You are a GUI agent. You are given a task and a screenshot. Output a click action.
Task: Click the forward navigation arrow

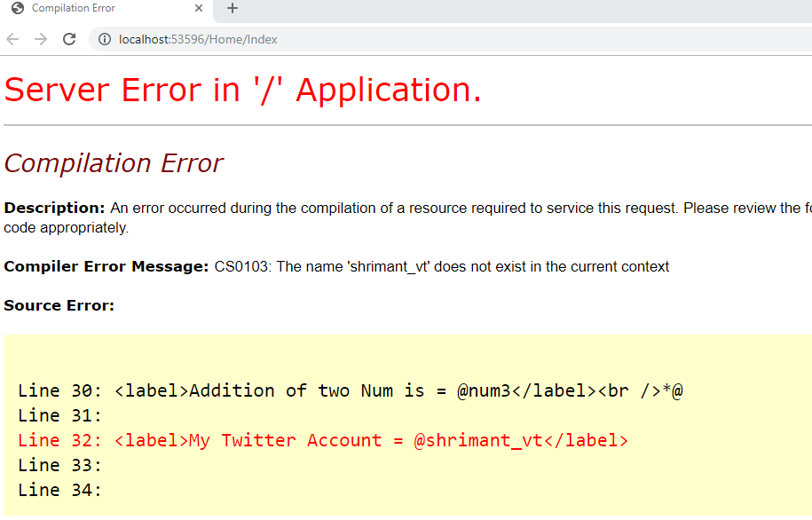click(40, 39)
